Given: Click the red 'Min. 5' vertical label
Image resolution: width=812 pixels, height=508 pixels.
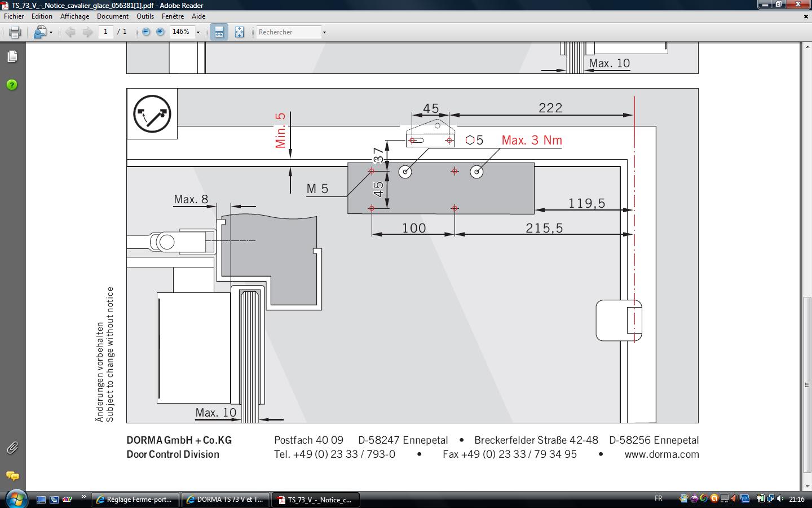Looking at the screenshot, I should [x=280, y=130].
